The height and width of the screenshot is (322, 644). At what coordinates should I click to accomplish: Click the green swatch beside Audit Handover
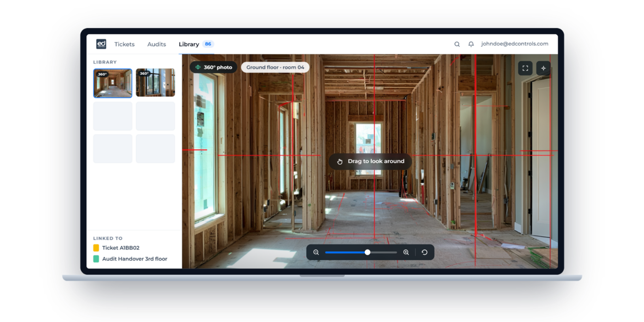[96, 259]
